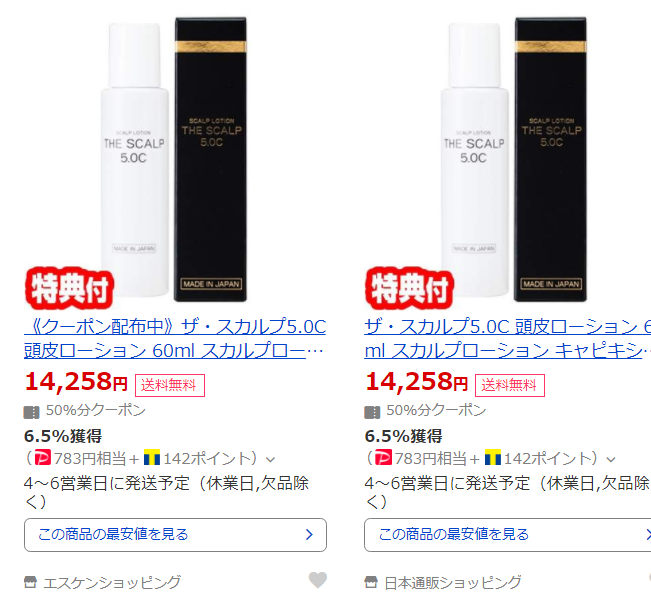Click left THE SCALP 5.0C product image
Screen dimensions: 651x601
pos(174,160)
